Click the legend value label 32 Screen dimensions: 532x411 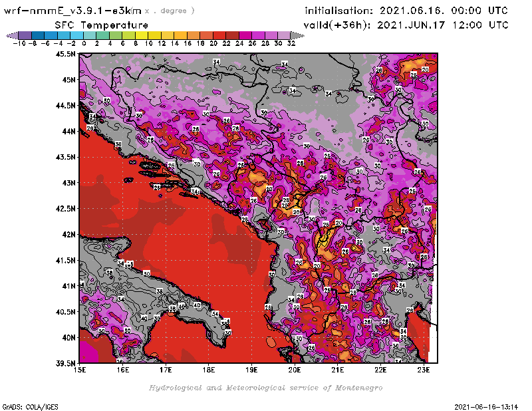(x=291, y=43)
